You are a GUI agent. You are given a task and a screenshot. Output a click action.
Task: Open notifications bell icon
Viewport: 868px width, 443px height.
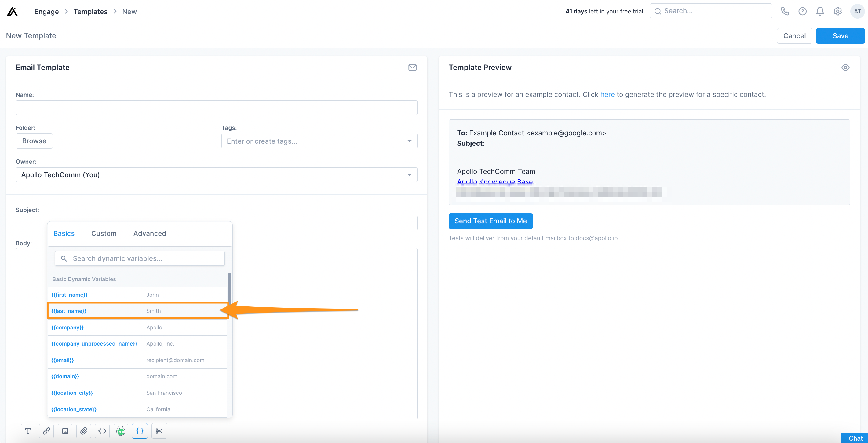click(x=820, y=11)
